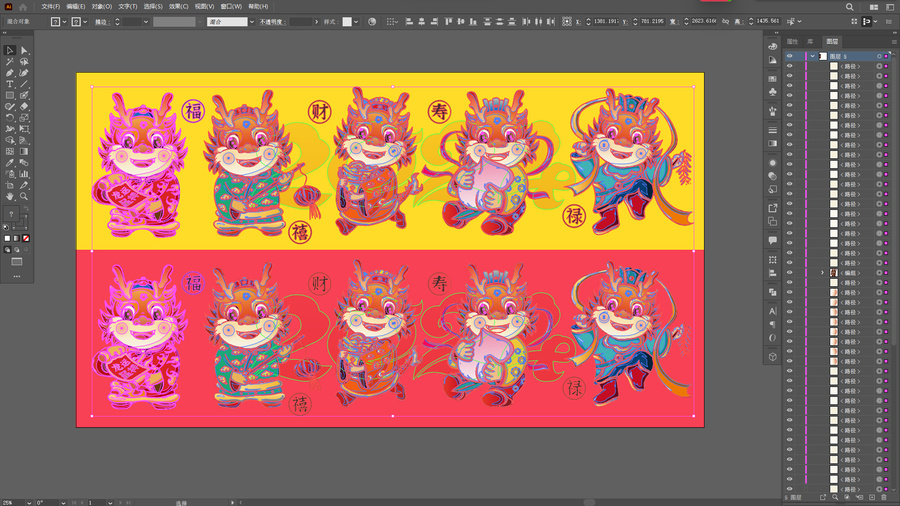The width and height of the screenshot is (900, 506).
Task: Open Symbols panel club icon in dock
Action: point(773,92)
